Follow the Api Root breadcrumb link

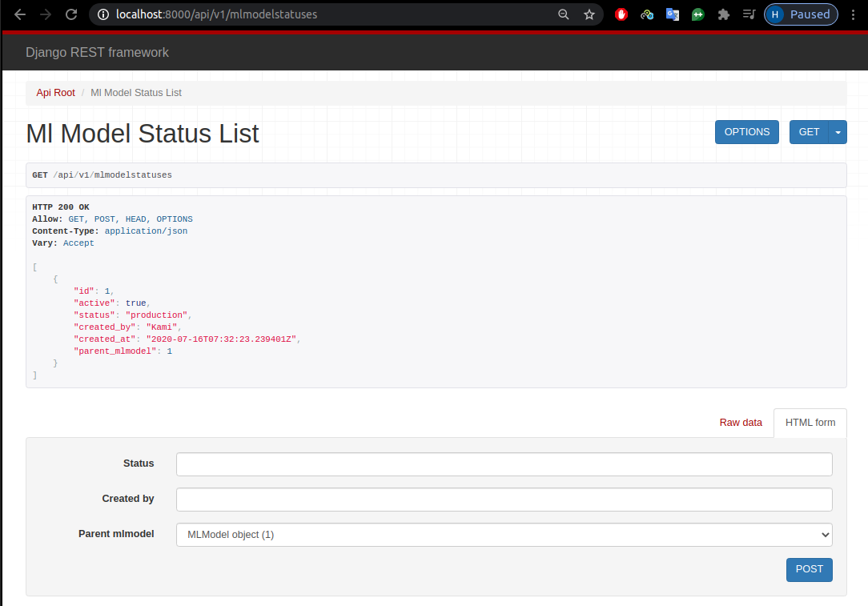pyautogui.click(x=55, y=93)
